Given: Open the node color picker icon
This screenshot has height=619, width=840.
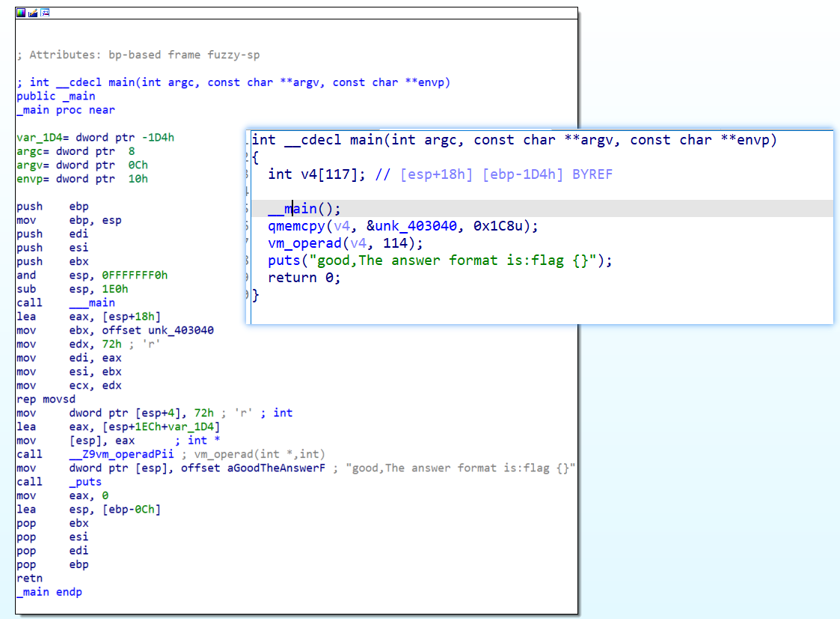Looking at the screenshot, I should point(21,13).
